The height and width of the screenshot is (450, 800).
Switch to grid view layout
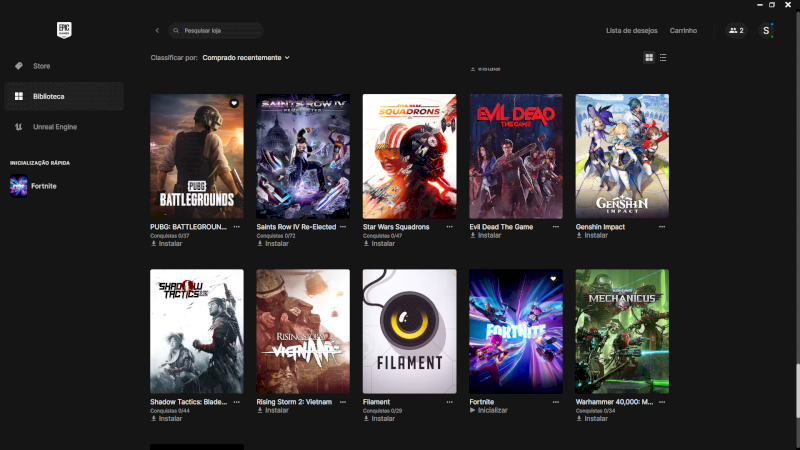649,58
